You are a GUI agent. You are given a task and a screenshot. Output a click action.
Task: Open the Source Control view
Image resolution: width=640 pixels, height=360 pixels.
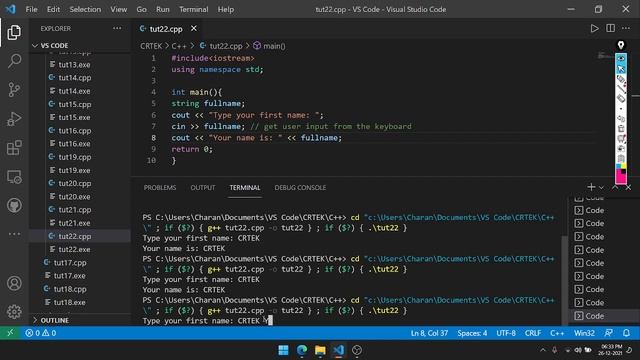14,89
